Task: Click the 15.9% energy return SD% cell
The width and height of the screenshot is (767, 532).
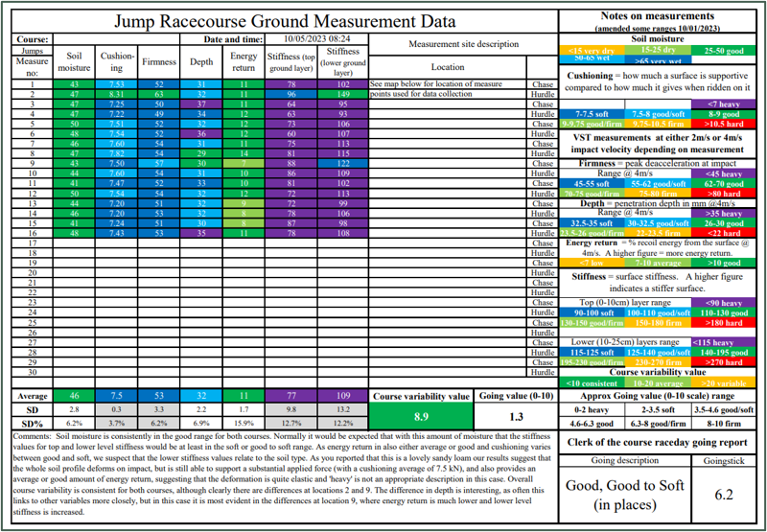Action: [244, 423]
